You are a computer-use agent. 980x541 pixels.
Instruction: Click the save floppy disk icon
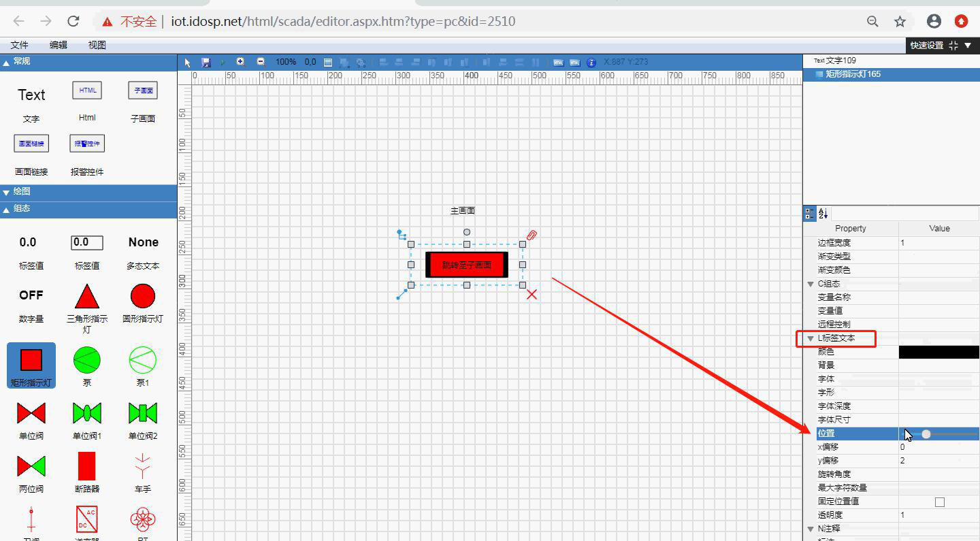[206, 62]
